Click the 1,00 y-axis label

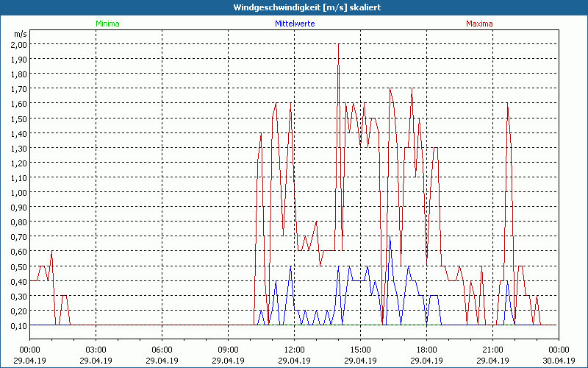(19, 192)
